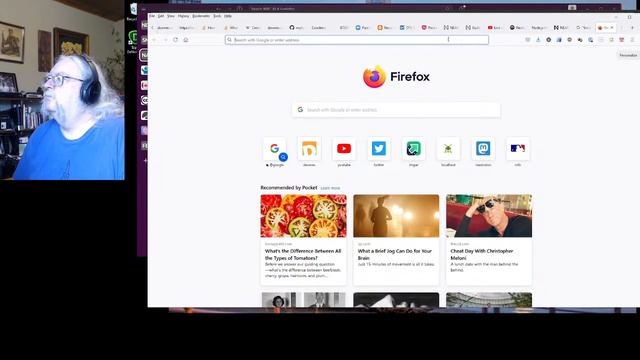Open the View menu
Viewport: 640px width, 360px height.
pos(171,16)
